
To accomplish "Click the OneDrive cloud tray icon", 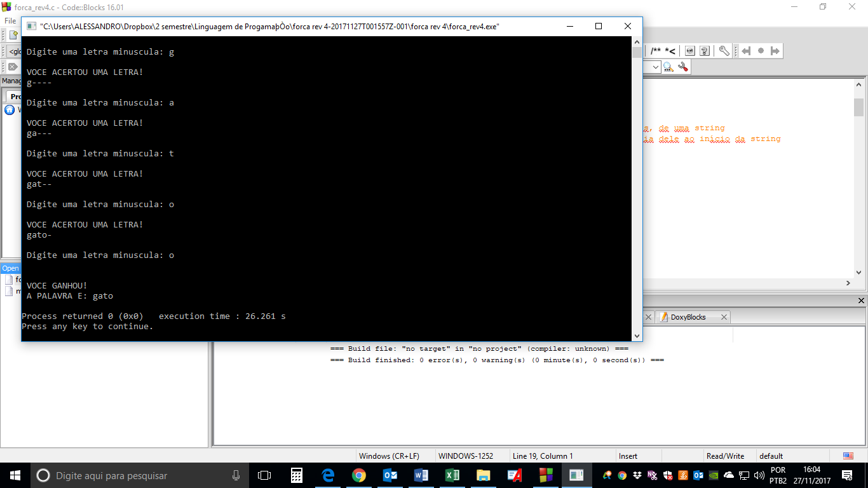I will coord(729,475).
